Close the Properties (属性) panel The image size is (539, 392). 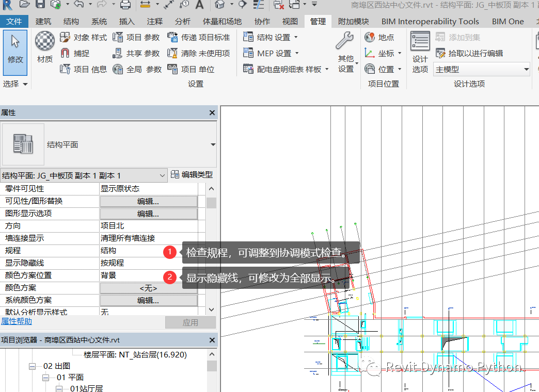[212, 112]
